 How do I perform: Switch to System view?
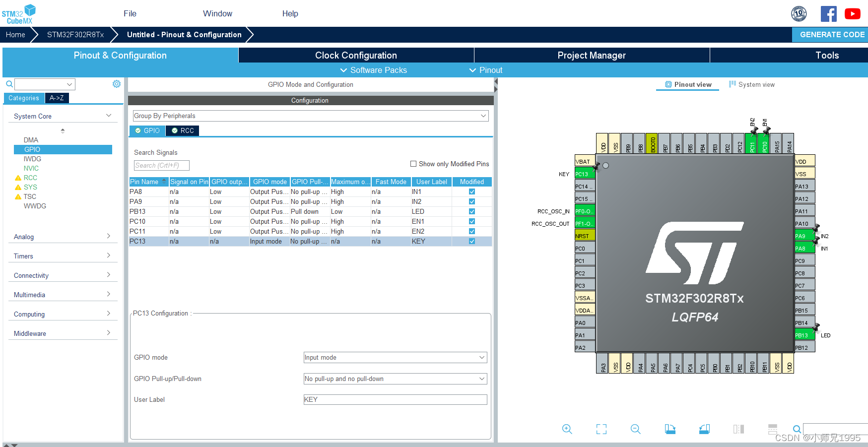click(751, 84)
